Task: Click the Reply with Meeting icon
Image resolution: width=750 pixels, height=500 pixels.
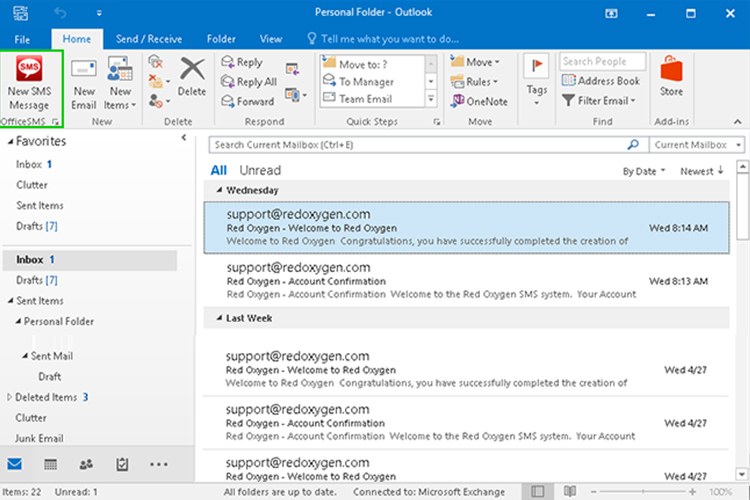Action: (292, 69)
